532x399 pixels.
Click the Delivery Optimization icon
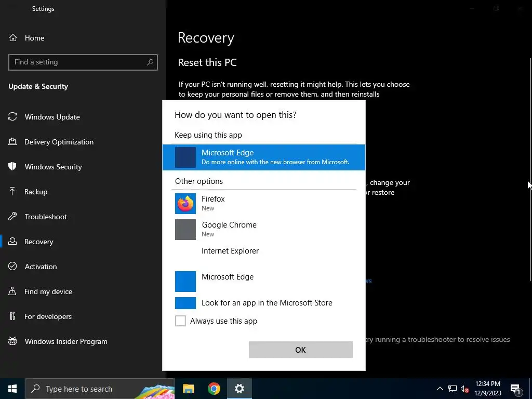pos(12,141)
